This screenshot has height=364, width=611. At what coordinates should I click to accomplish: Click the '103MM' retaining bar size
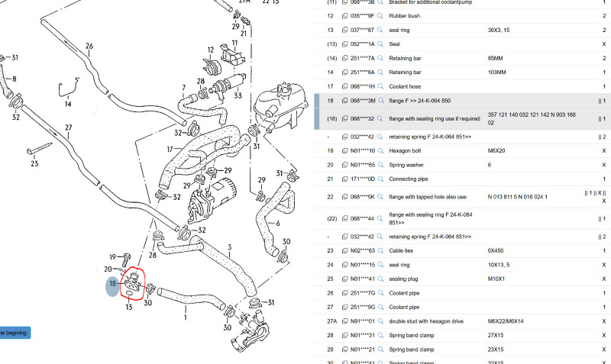coord(497,72)
